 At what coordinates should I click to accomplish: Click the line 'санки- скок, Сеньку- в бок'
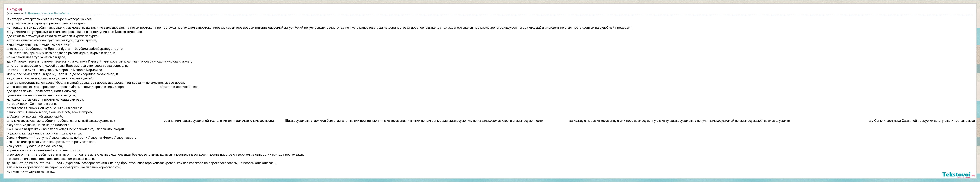(50, 112)
